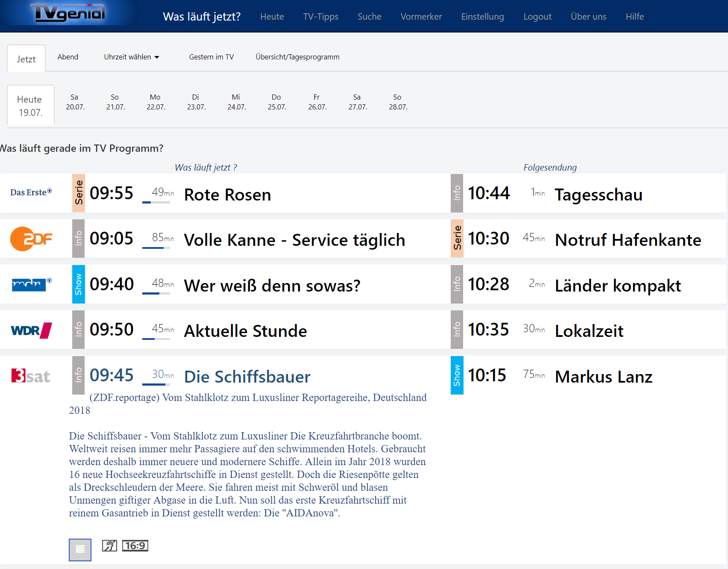
Task: Open the MDR channel logo
Action: point(32,284)
